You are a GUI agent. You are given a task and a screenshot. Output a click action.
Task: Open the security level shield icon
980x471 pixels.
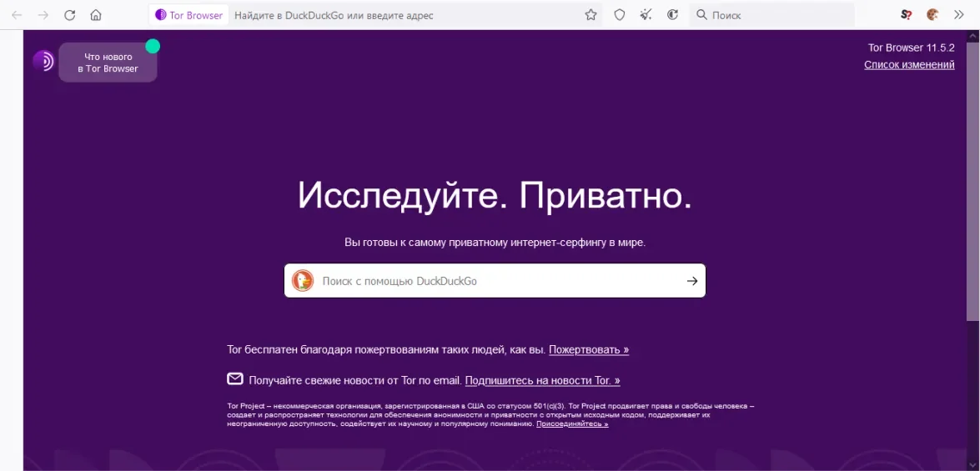click(x=620, y=15)
